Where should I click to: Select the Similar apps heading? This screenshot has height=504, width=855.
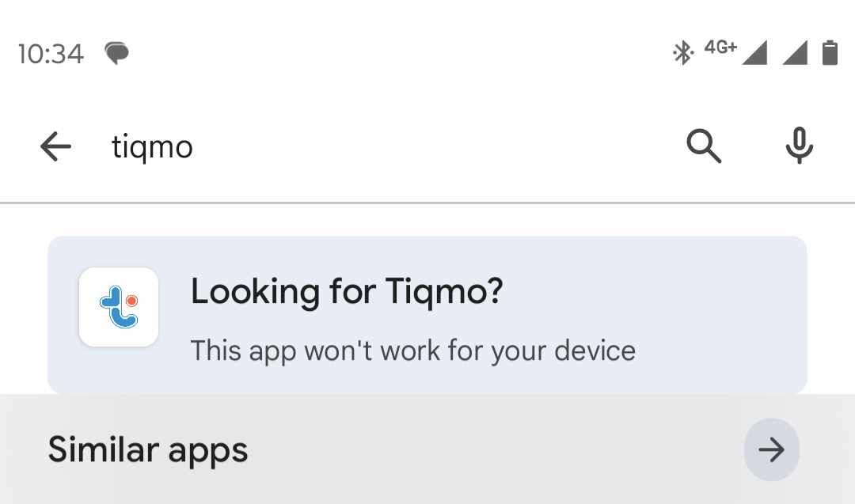point(148,449)
